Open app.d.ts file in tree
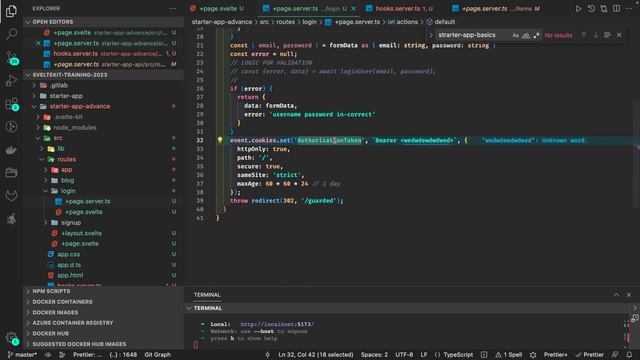The height and width of the screenshot is (360, 640). click(x=69, y=265)
